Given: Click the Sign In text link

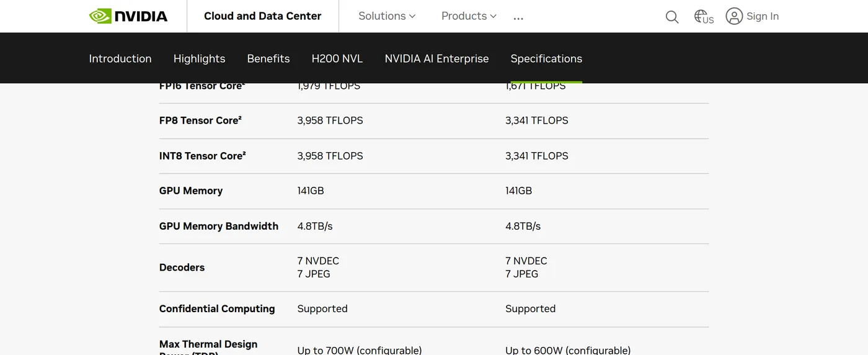Looking at the screenshot, I should [x=763, y=16].
